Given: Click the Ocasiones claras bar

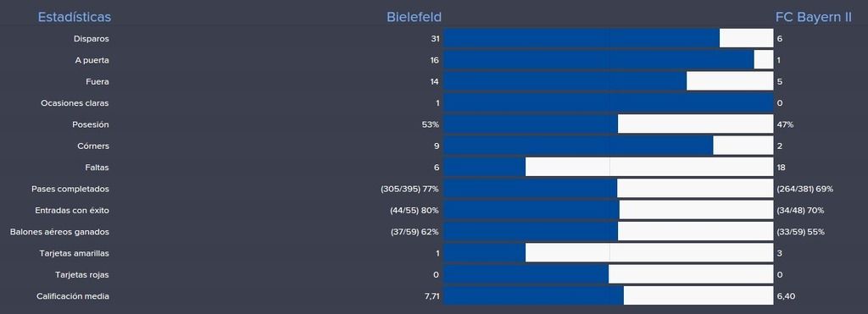Looking at the screenshot, I should click(x=609, y=102).
